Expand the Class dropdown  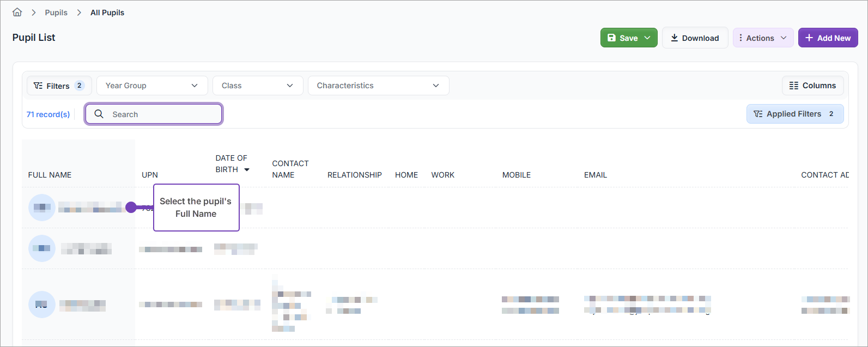click(x=258, y=86)
